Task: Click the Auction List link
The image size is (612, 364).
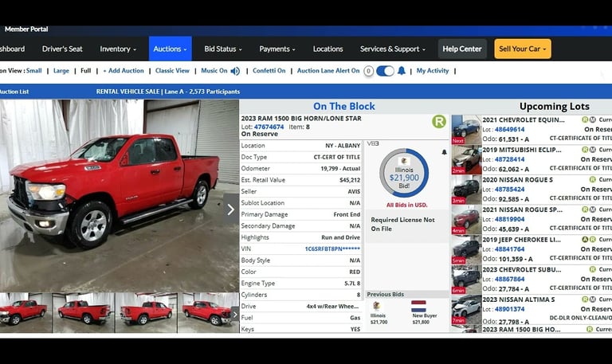Action: (14, 92)
